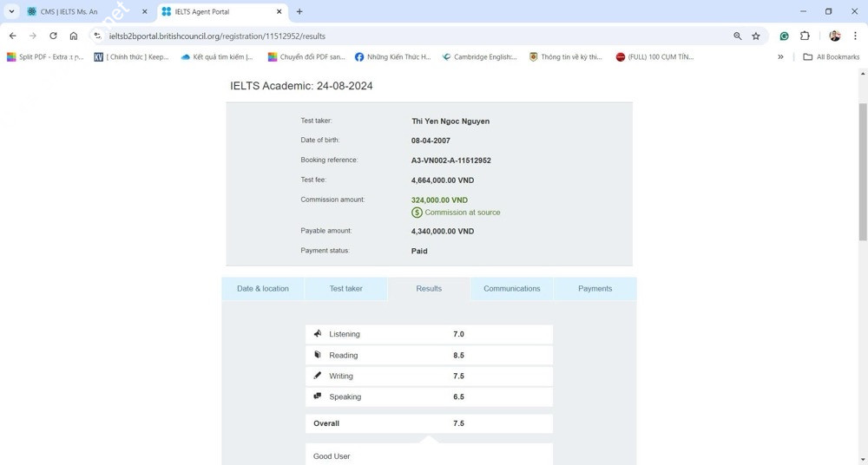Open the Extensions puzzle icon
This screenshot has width=868, height=465.
pos(805,36)
